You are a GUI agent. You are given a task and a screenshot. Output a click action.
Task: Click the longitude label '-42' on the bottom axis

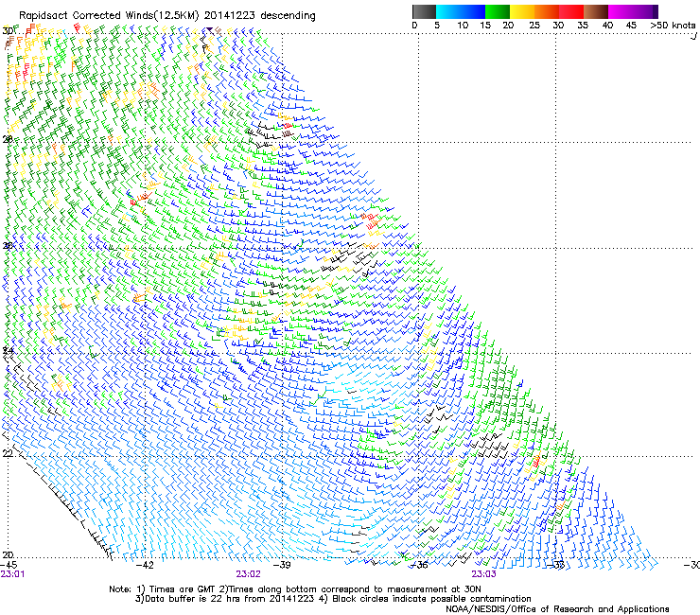click(x=145, y=565)
